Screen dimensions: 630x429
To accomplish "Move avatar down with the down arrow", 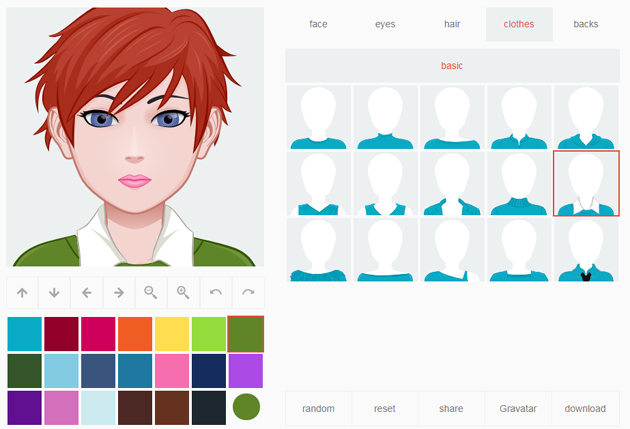I will pos(54,292).
